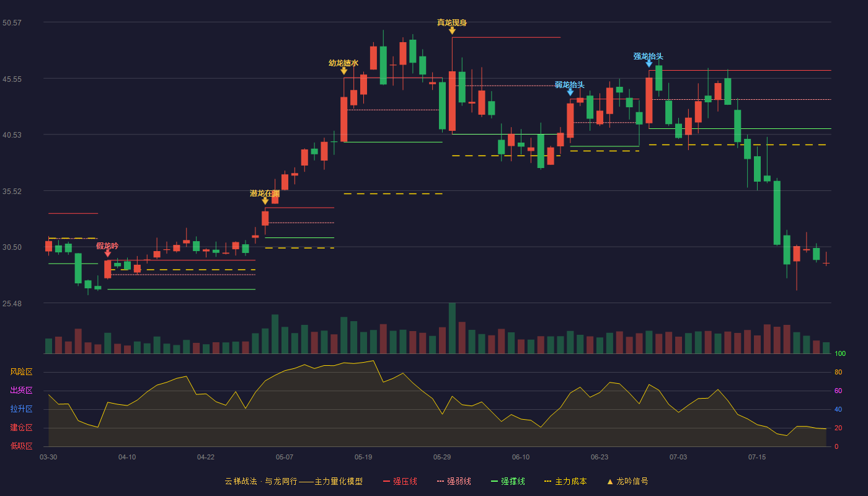Click the 60 indicator scale label
This screenshot has width=868, height=496.
click(x=838, y=391)
